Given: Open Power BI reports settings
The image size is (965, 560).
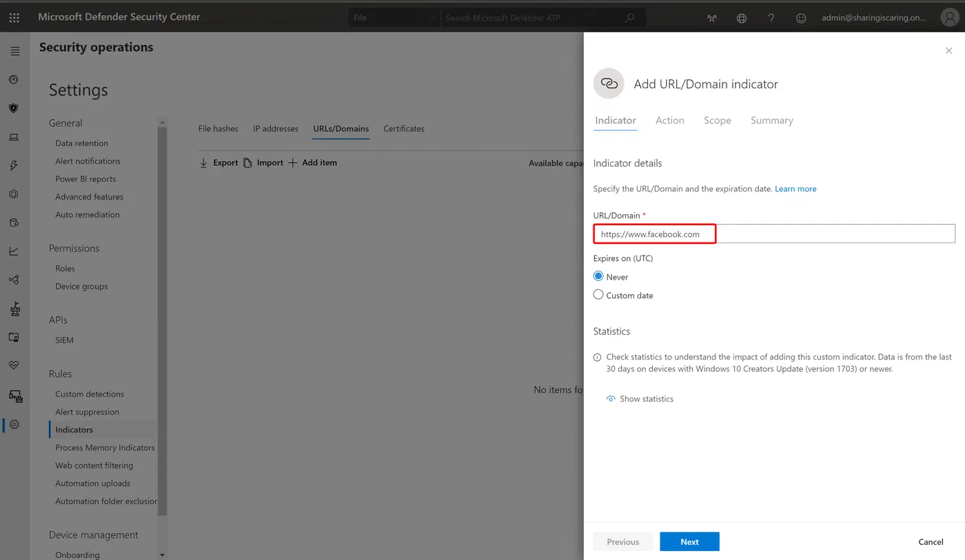Looking at the screenshot, I should [85, 179].
